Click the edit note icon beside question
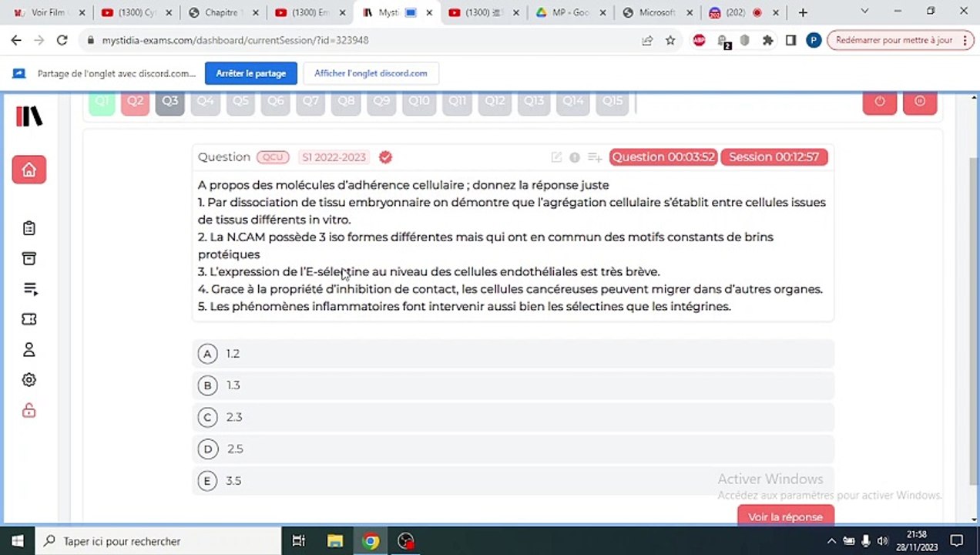The width and height of the screenshot is (980, 555). [556, 157]
